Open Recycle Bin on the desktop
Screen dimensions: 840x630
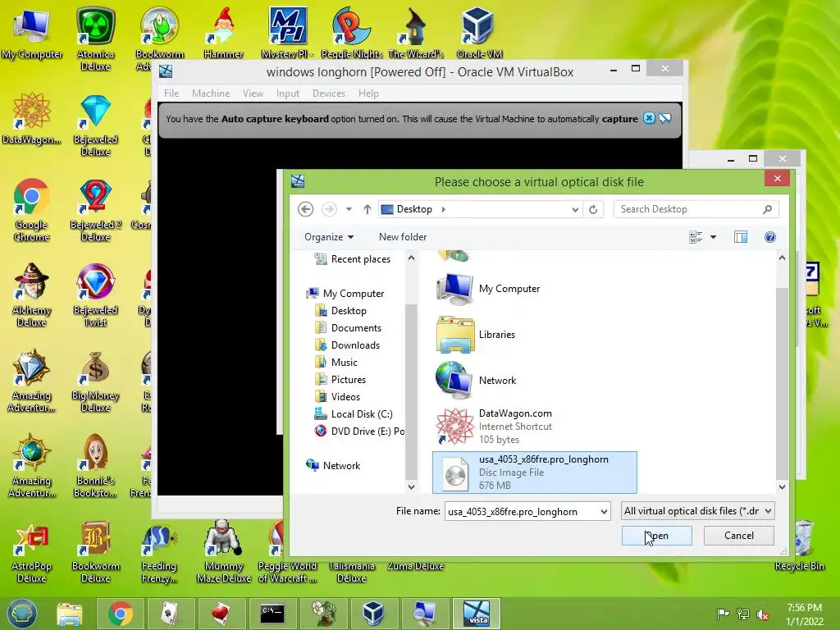[x=800, y=546]
